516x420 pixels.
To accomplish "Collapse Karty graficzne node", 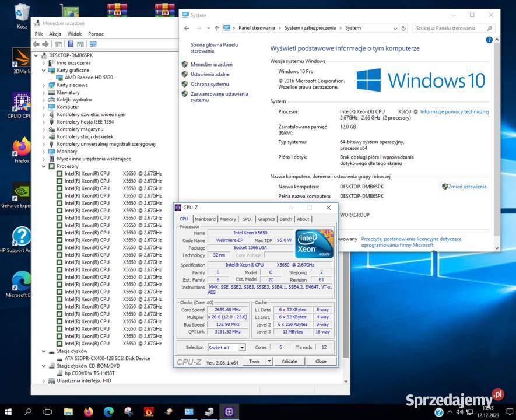I will point(44,70).
